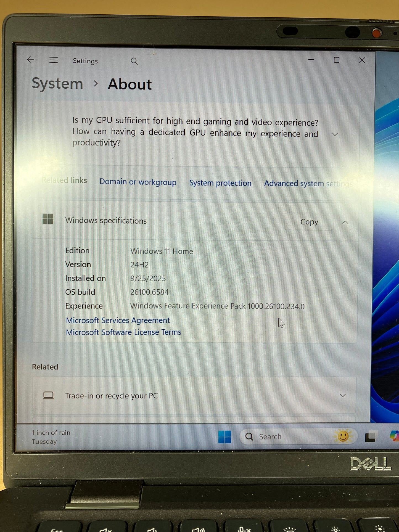Open the Windows Start menu
Image resolution: width=399 pixels, height=532 pixels.
click(x=224, y=437)
